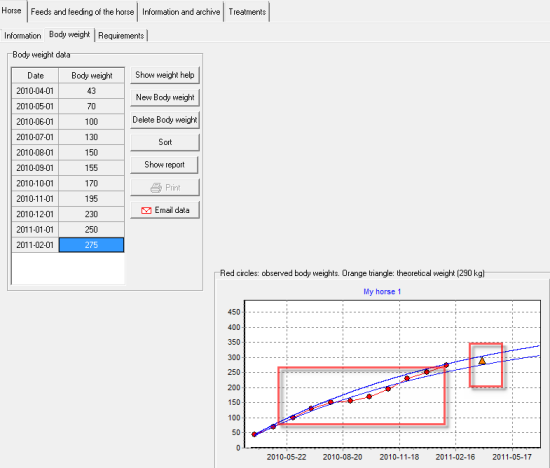Click the Email data button
Image resolution: width=550 pixels, height=468 pixels.
click(x=165, y=210)
